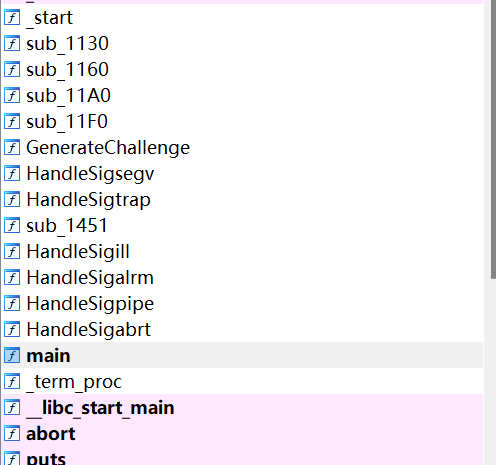Select the HandleSigalrm function

click(x=243, y=278)
